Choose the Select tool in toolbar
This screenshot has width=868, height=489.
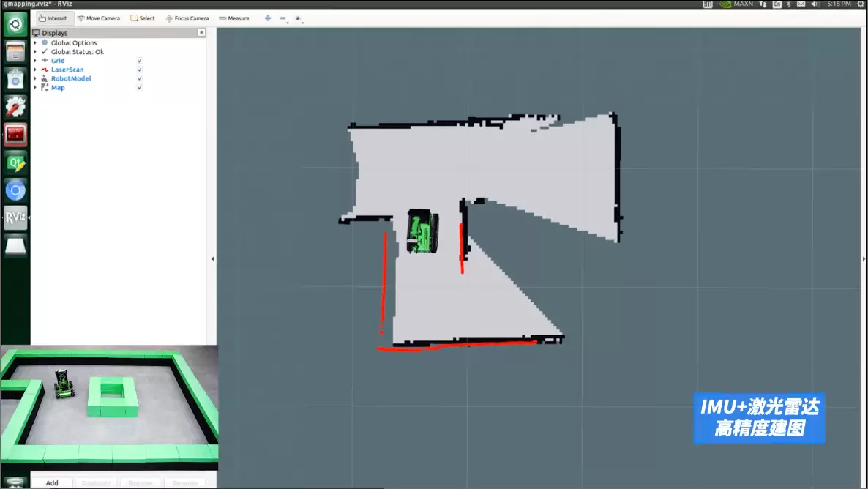coord(142,18)
